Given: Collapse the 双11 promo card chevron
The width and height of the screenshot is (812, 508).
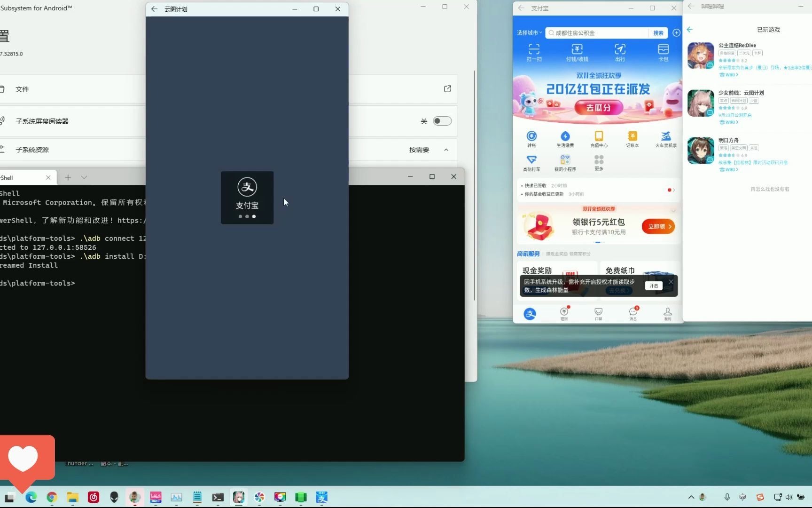Looking at the screenshot, I should (673, 210).
